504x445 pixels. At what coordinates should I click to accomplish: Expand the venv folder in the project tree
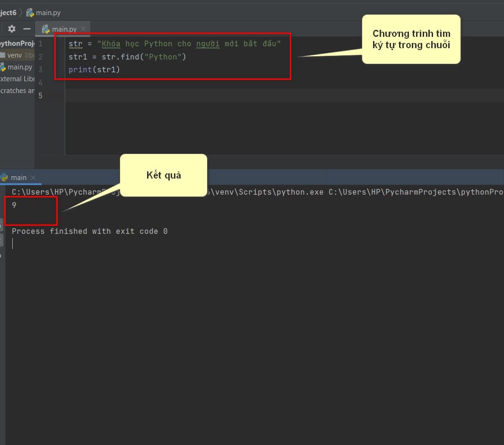(x=14, y=55)
